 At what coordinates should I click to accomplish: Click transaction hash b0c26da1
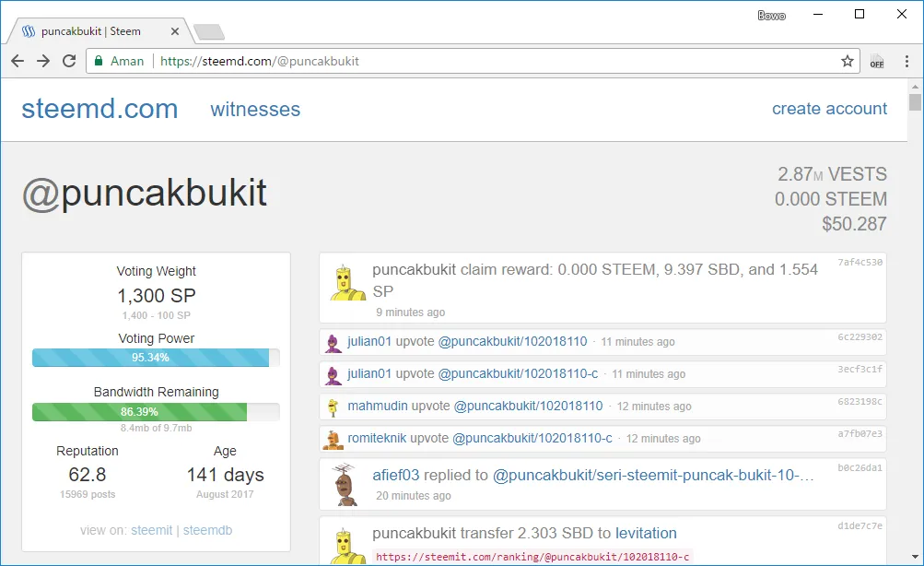tap(860, 468)
